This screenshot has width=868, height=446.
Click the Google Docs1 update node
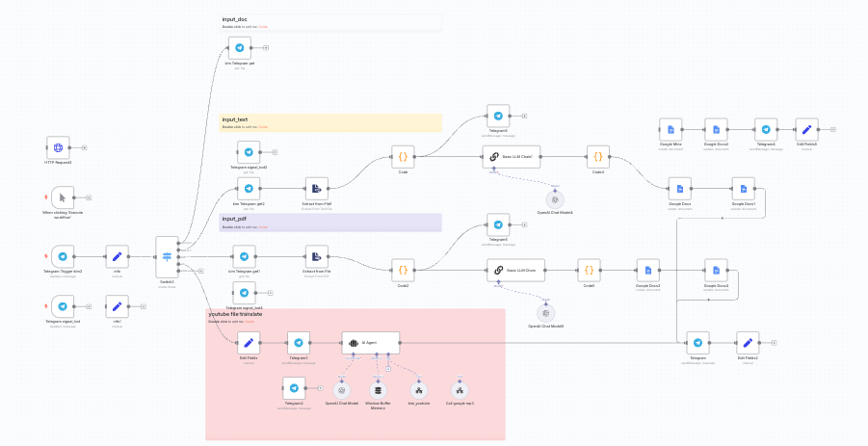[x=742, y=189]
